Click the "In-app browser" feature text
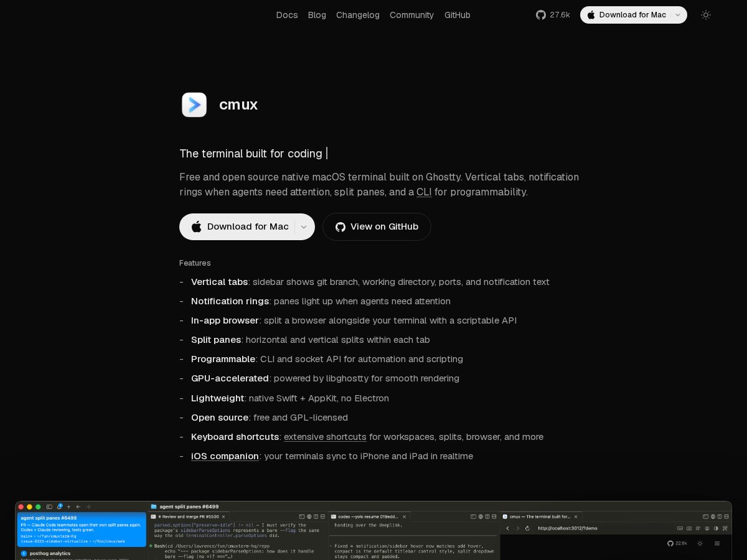The image size is (747, 560). pos(225,320)
